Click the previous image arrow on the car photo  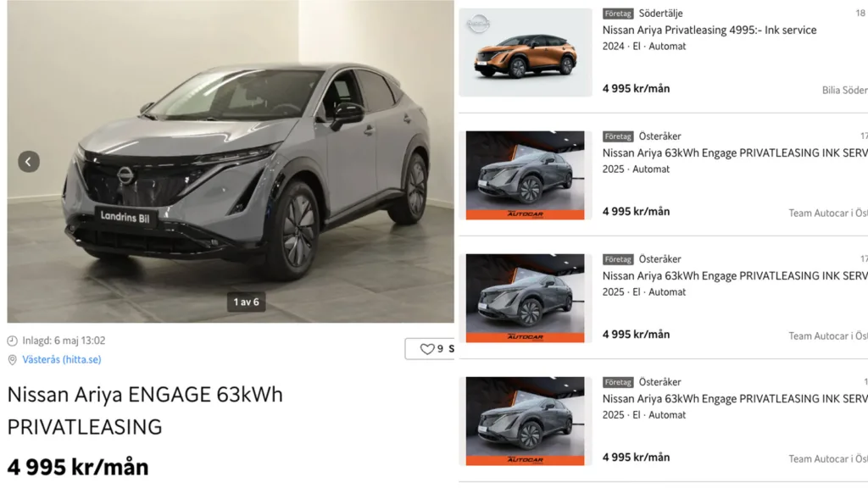(x=29, y=162)
